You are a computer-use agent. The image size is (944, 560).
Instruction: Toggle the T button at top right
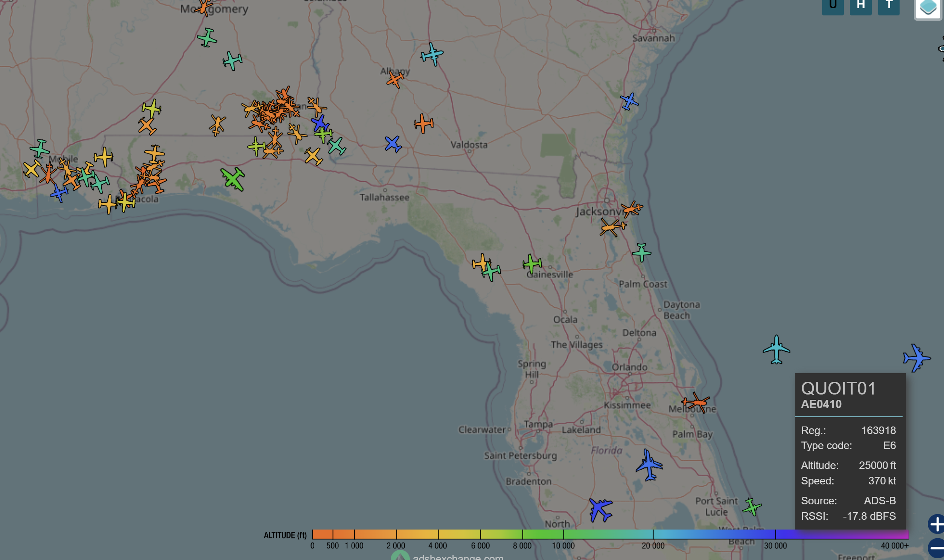pyautogui.click(x=889, y=6)
